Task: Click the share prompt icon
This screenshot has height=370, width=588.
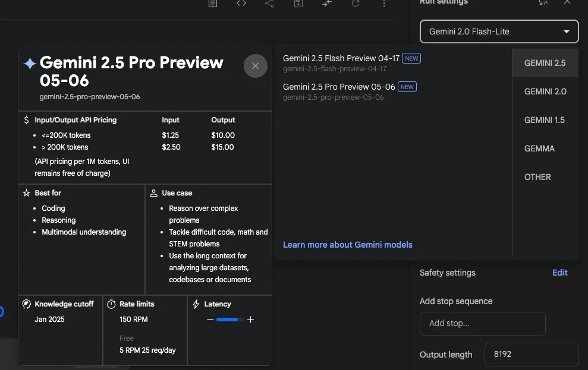Action: point(269,4)
